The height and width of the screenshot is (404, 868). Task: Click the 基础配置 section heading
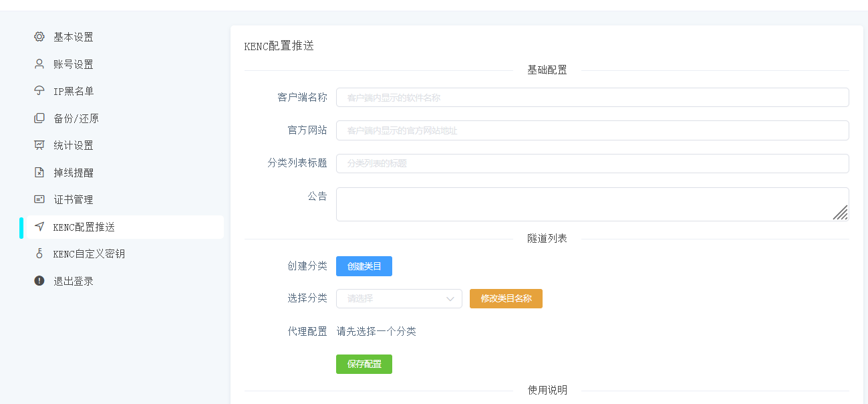pyautogui.click(x=547, y=70)
